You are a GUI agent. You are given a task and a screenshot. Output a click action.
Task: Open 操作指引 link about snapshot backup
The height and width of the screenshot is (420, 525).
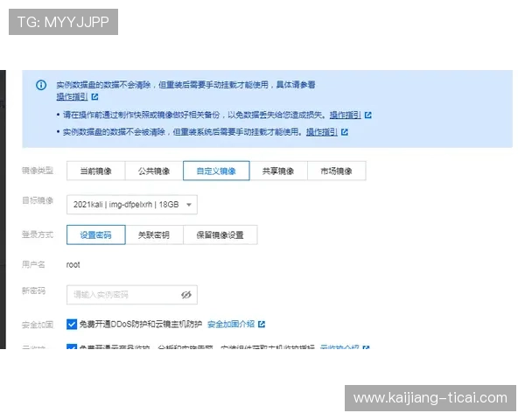tap(346, 115)
